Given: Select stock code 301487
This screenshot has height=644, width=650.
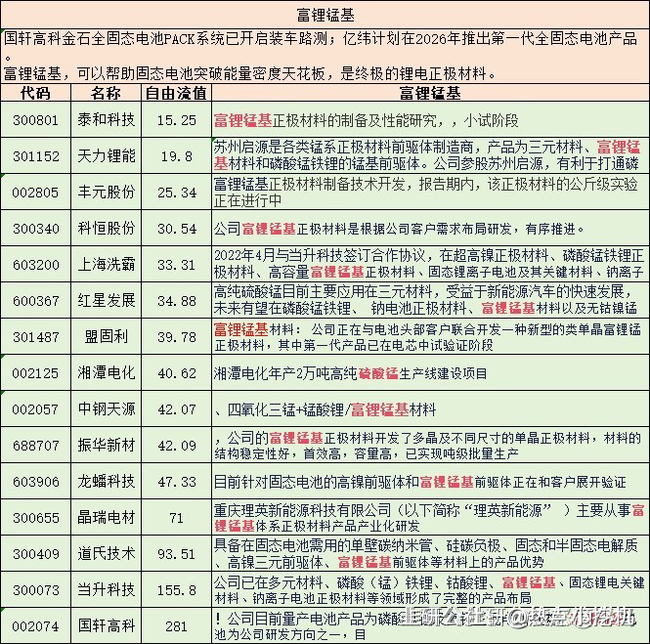Looking at the screenshot, I should click(35, 337).
